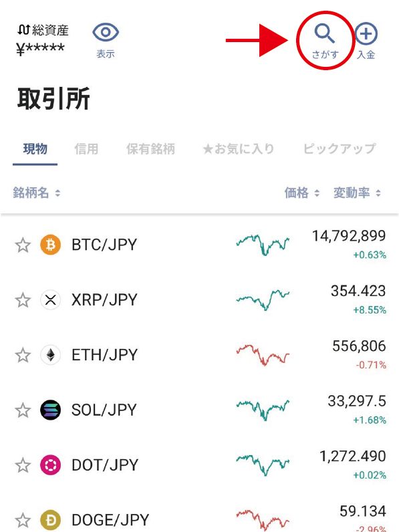Mark SOL/JPY as favorite with star
This screenshot has height=532, width=399.
coord(23,410)
